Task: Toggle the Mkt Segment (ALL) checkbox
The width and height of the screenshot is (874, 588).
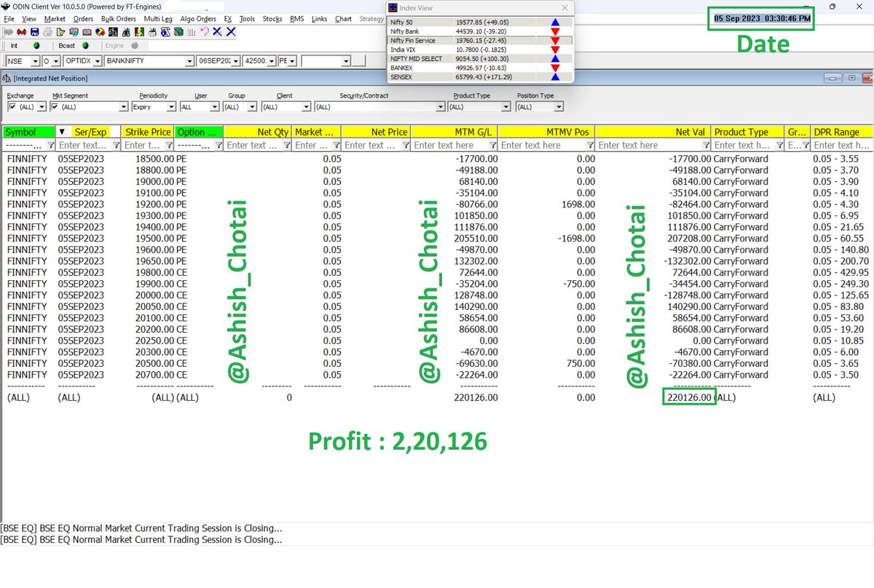Action: pos(55,107)
